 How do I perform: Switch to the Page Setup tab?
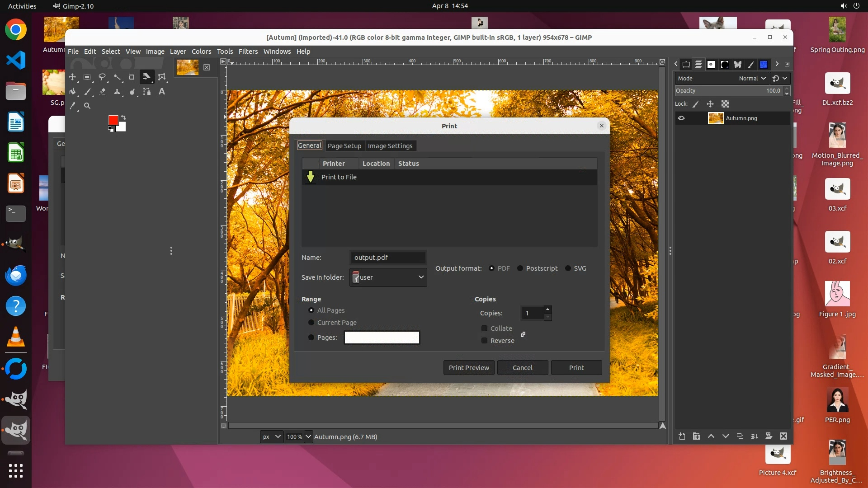[x=344, y=146]
